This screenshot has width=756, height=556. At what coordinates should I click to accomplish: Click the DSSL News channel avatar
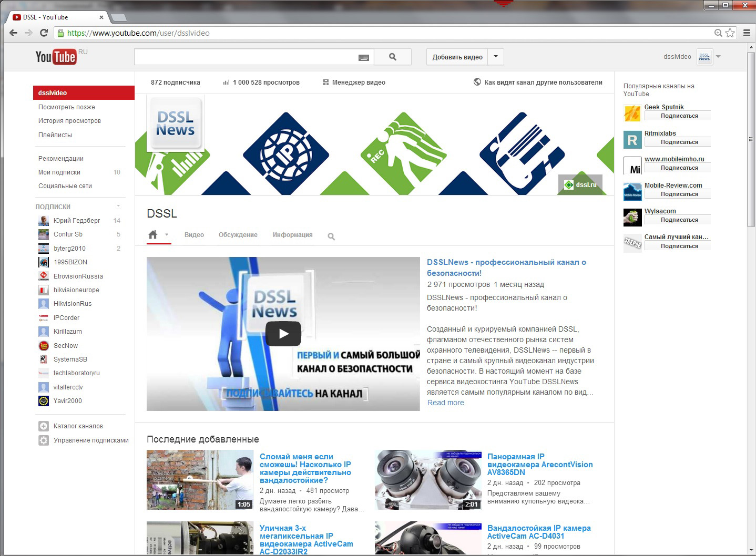(x=175, y=123)
